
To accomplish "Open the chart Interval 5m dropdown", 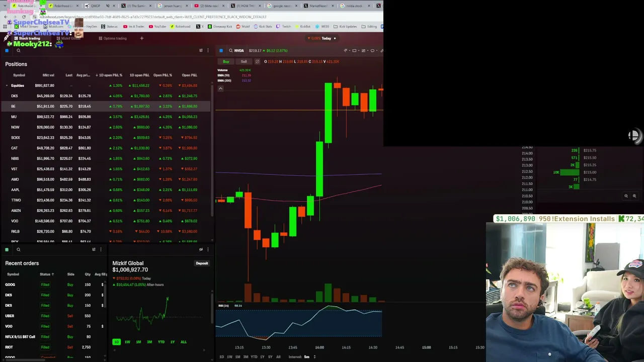I will coord(302,357).
